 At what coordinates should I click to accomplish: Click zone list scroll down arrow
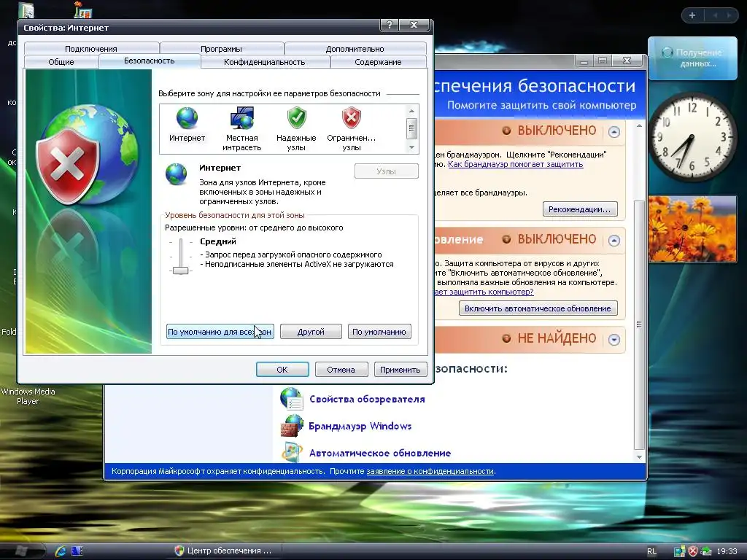tap(412, 147)
